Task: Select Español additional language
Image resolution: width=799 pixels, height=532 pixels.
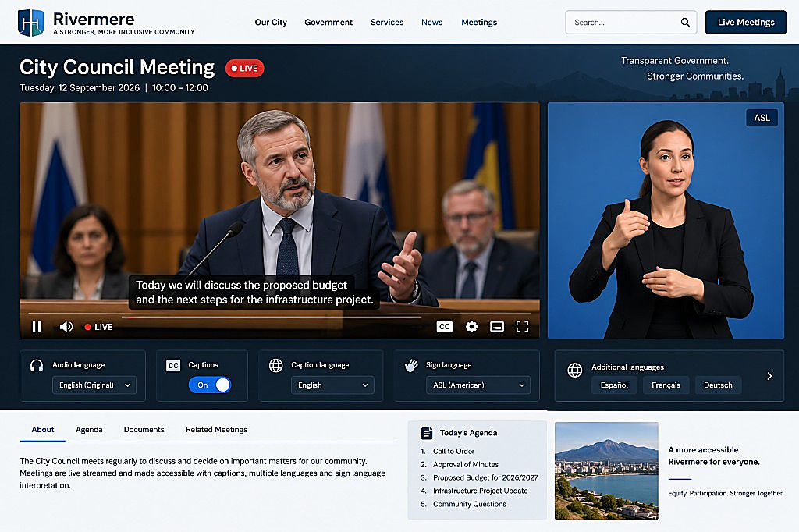Action: (x=614, y=385)
